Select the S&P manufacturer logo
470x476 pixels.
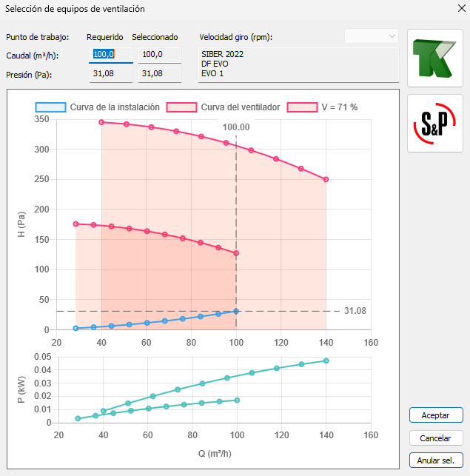pyautogui.click(x=434, y=124)
